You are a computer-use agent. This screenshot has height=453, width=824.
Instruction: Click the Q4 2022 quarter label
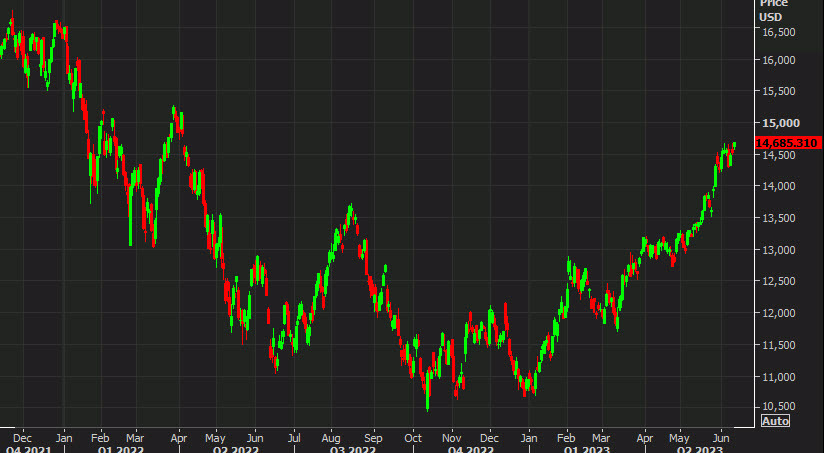click(x=471, y=449)
